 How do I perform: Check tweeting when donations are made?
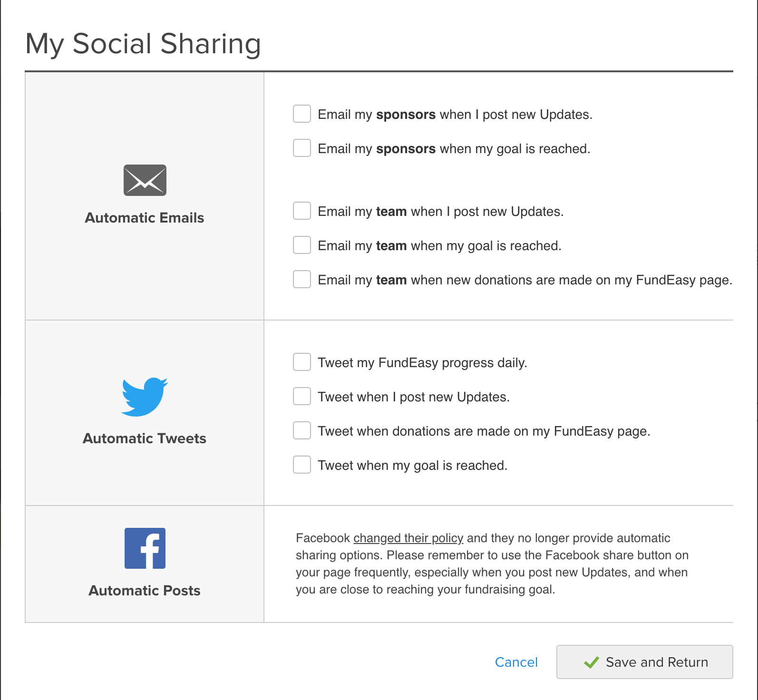[302, 431]
